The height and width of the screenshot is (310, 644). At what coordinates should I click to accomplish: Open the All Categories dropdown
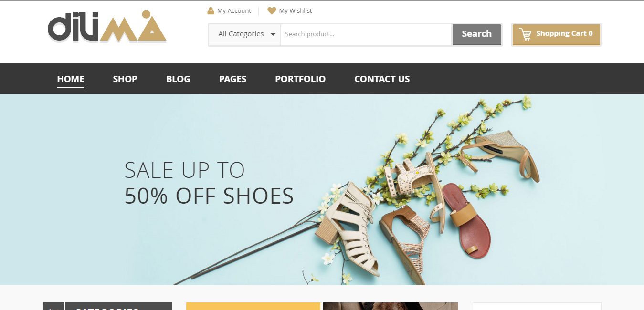coord(244,34)
